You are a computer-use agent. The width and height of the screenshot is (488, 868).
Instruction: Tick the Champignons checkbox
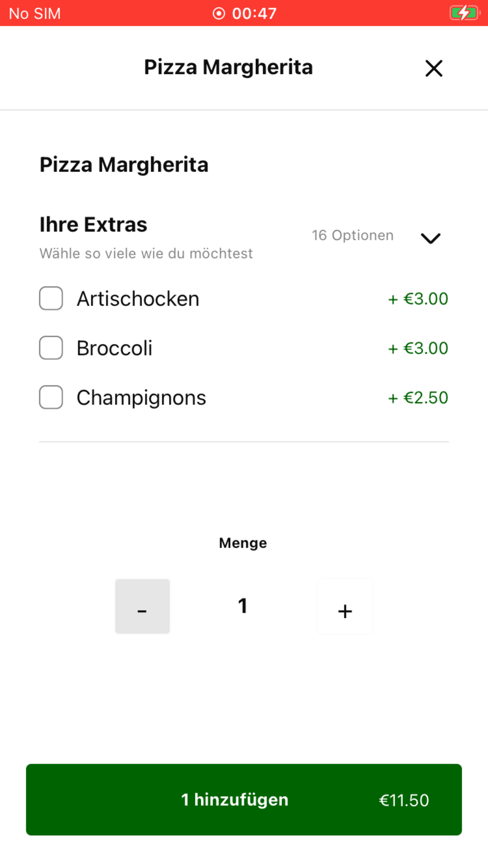tap(51, 397)
